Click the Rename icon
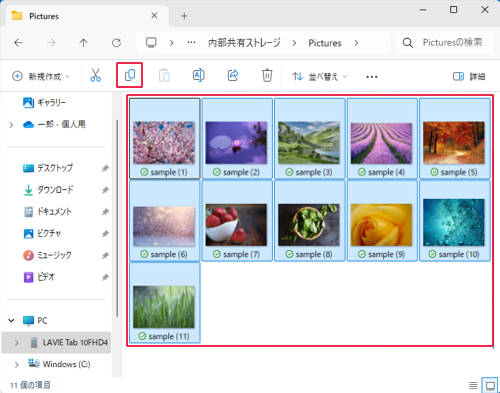 point(198,75)
